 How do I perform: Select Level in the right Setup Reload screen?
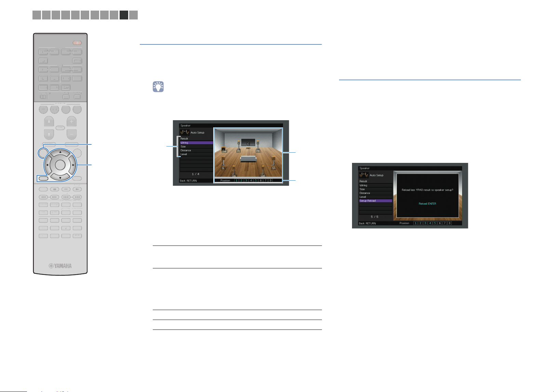coord(376,197)
